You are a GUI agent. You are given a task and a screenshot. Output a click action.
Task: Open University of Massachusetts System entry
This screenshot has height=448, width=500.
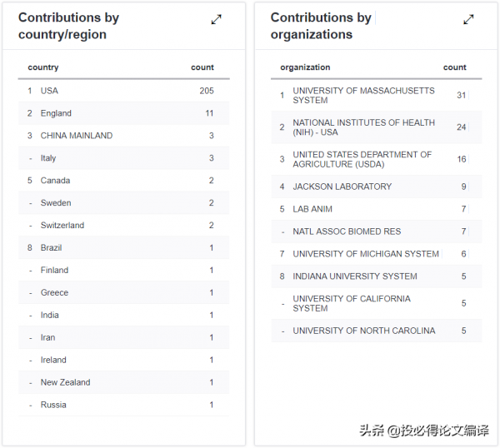pyautogui.click(x=363, y=95)
